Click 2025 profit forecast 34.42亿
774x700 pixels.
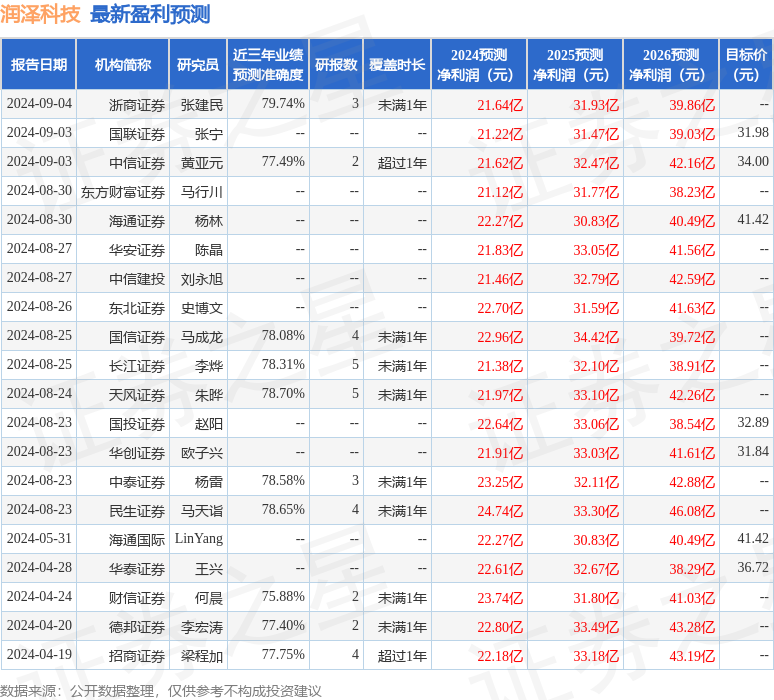click(x=596, y=337)
